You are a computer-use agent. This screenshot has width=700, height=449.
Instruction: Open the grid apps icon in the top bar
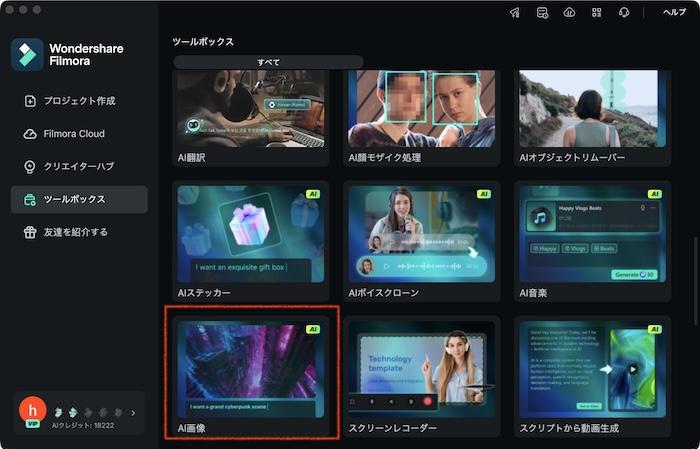(x=596, y=12)
